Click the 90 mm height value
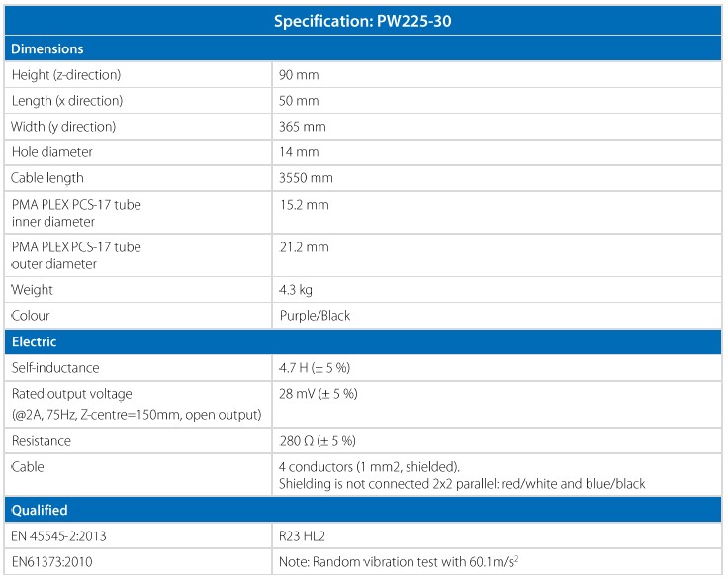The width and height of the screenshot is (728, 580). click(x=300, y=75)
